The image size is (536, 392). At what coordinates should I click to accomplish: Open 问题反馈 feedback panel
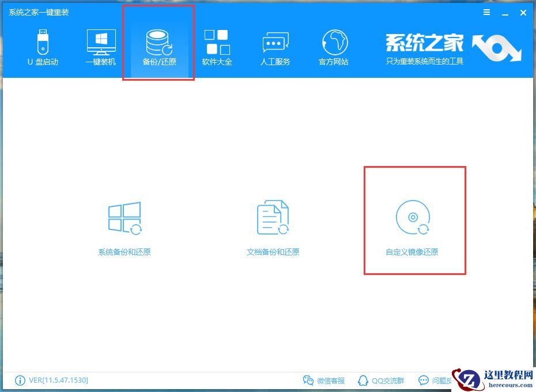click(x=436, y=380)
